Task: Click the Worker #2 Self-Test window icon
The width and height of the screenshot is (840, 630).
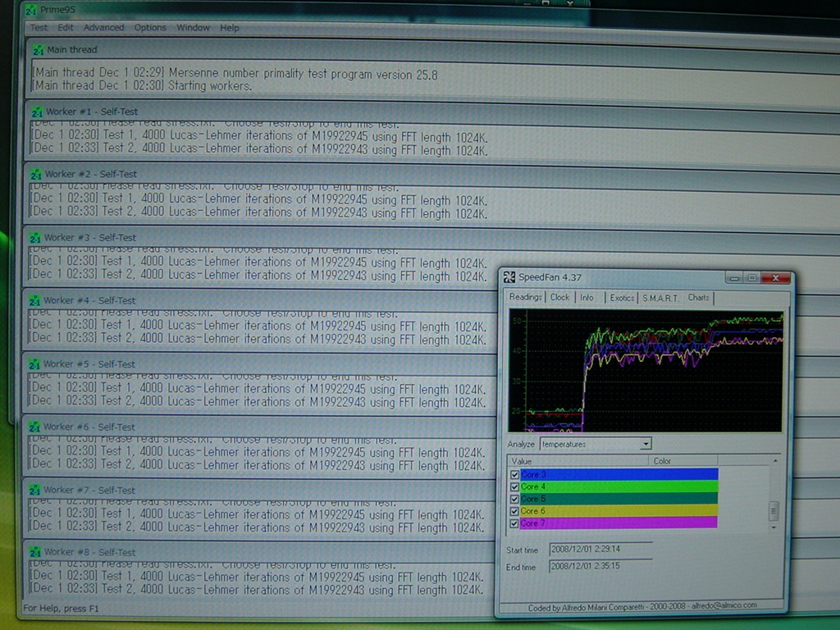Action: point(36,175)
